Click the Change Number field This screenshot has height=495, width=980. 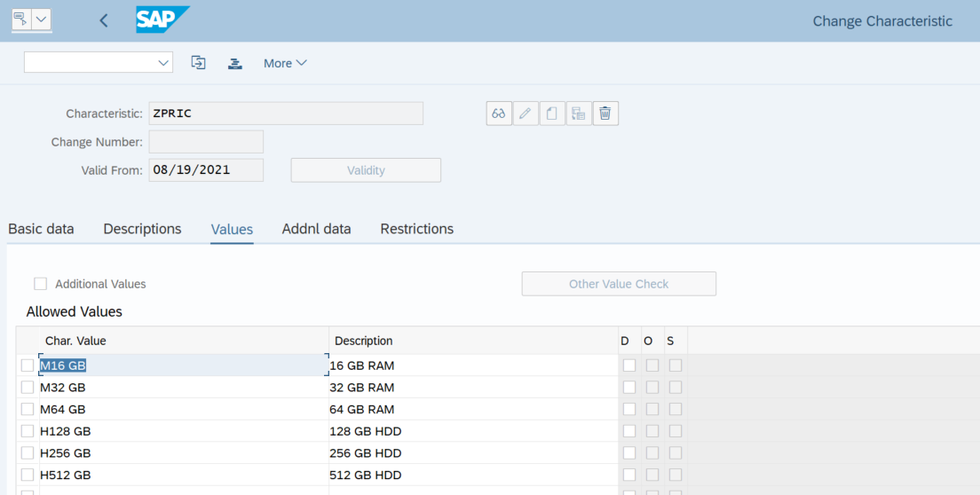206,142
